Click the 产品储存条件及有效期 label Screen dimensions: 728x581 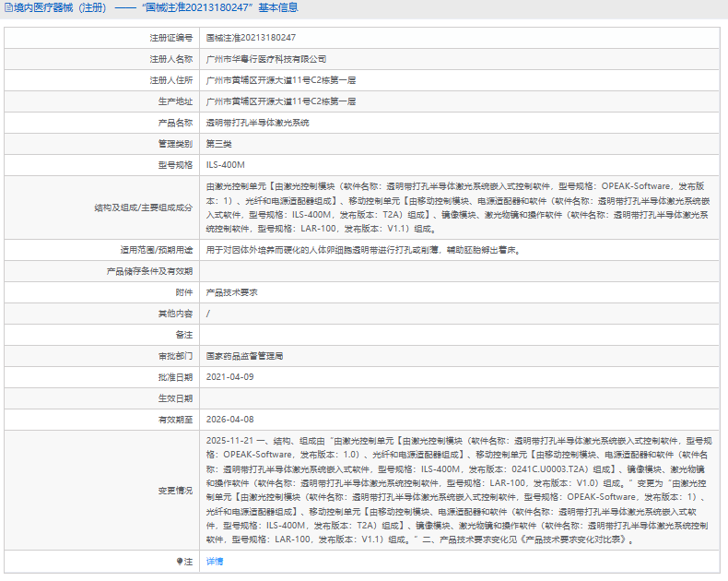click(x=149, y=271)
